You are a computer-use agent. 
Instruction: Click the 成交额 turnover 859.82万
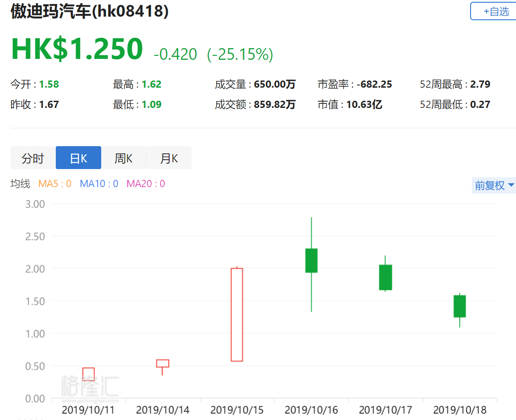[x=274, y=105]
